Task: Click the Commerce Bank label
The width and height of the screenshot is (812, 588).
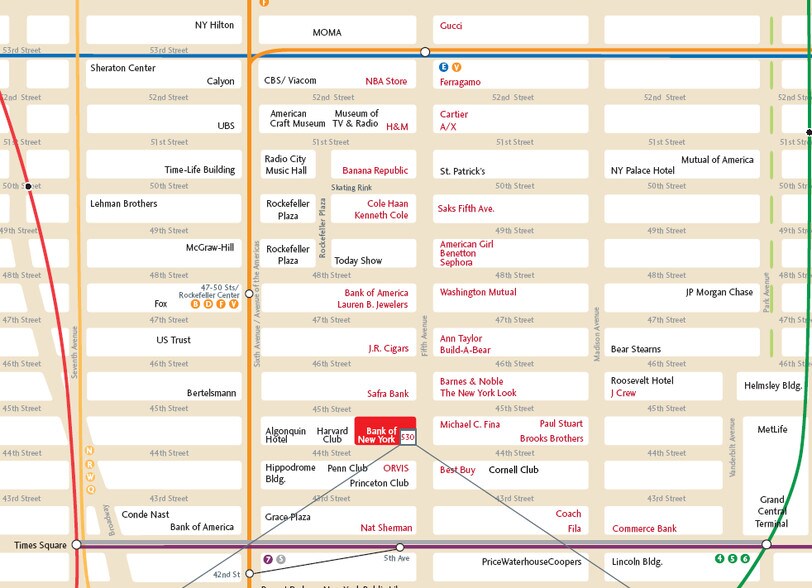Action: point(644,528)
